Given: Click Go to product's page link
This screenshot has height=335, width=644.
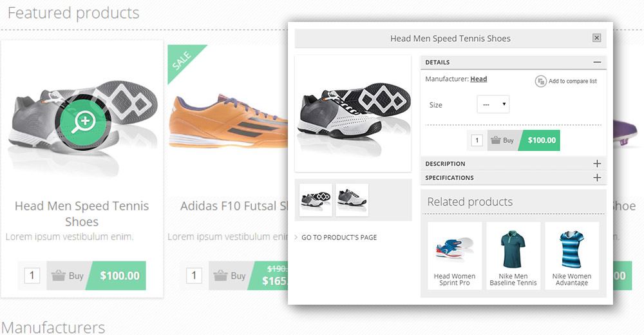Looking at the screenshot, I should pyautogui.click(x=339, y=238).
